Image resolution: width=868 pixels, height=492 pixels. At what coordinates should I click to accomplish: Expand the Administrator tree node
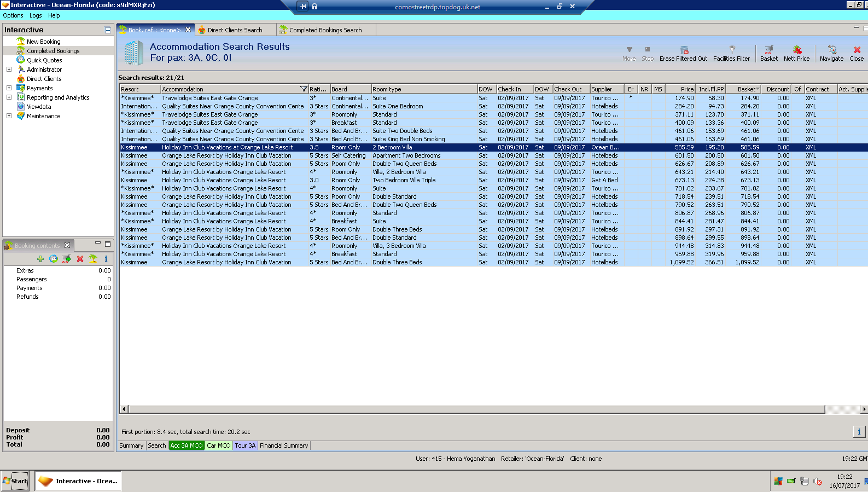[9, 70]
